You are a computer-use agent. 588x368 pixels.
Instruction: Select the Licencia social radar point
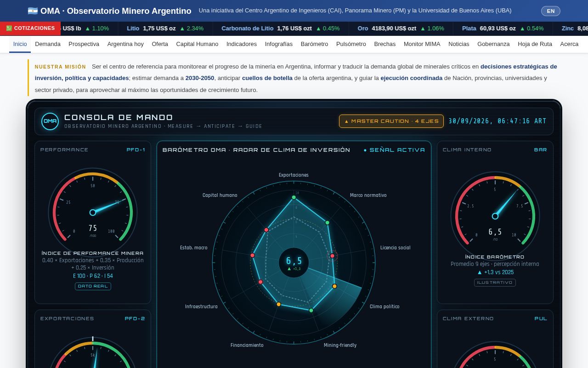(333, 256)
